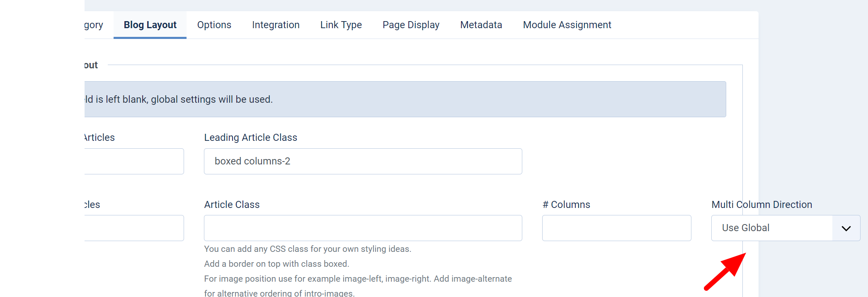Open the Integration tab
Screen dimensions: 868x297
coord(276,25)
